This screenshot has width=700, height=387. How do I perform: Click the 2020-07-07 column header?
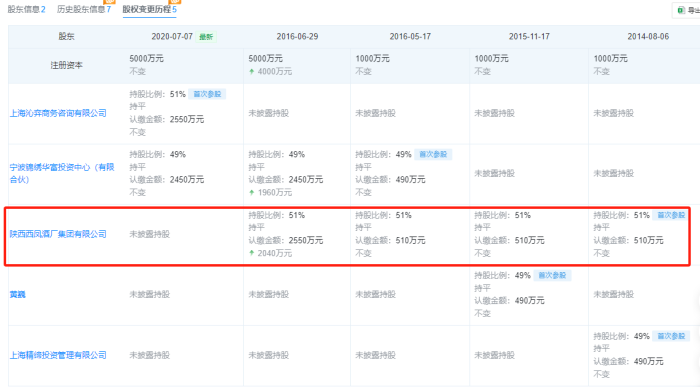pos(172,37)
